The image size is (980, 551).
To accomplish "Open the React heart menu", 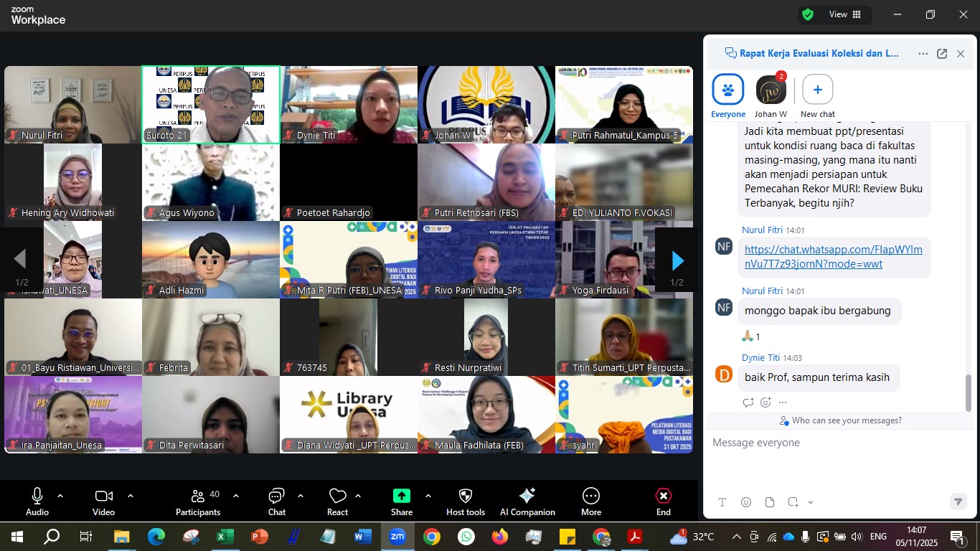I will coord(337,501).
